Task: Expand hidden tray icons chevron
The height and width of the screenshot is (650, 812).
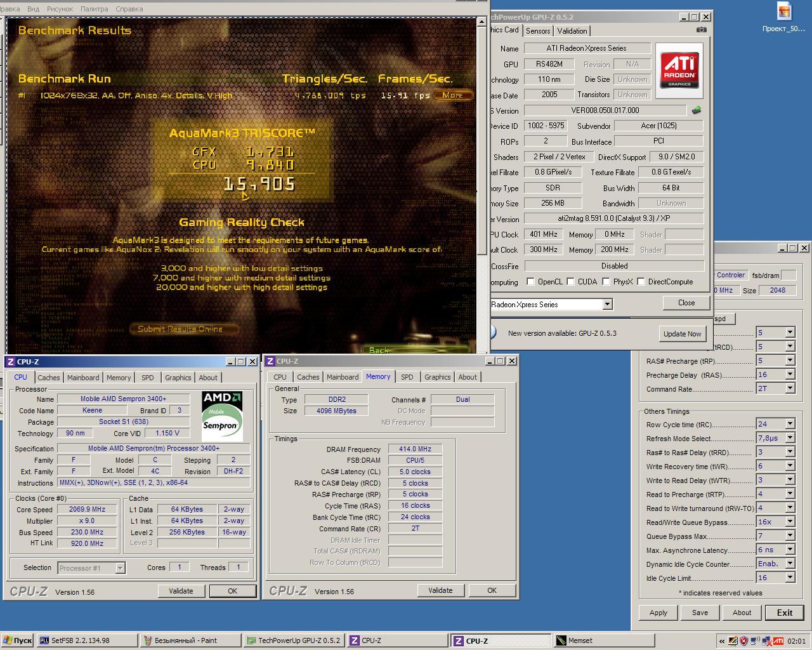Action: coord(722,641)
